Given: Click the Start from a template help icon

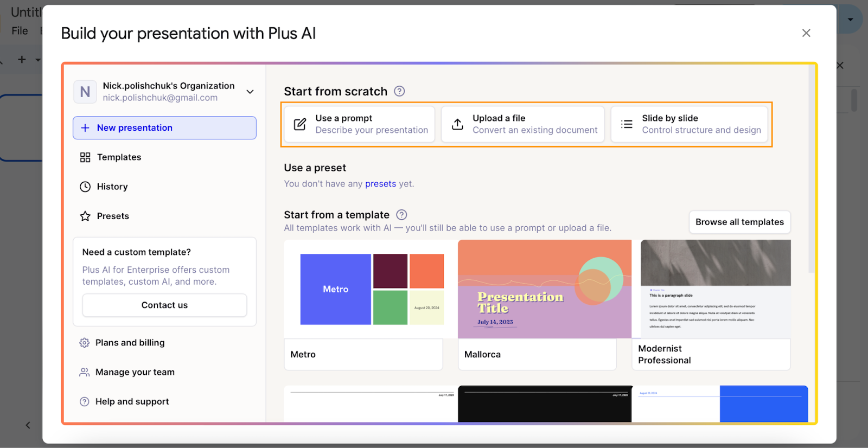Looking at the screenshot, I should click(x=401, y=215).
